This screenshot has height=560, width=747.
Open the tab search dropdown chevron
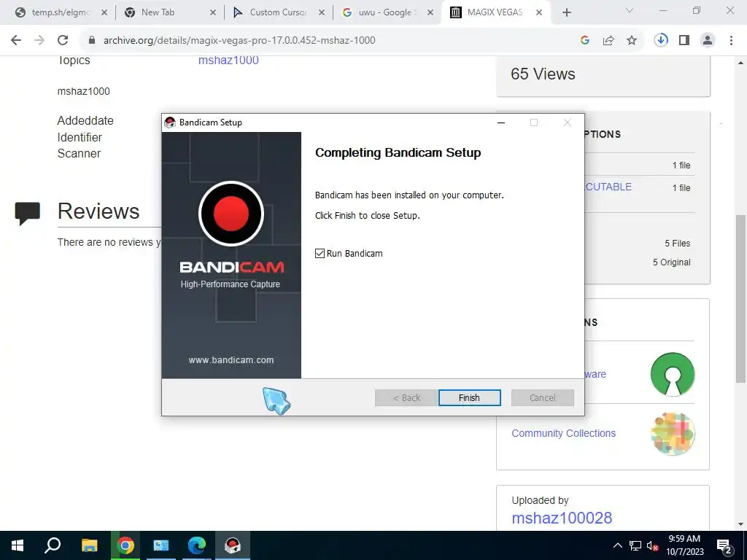[x=630, y=10]
